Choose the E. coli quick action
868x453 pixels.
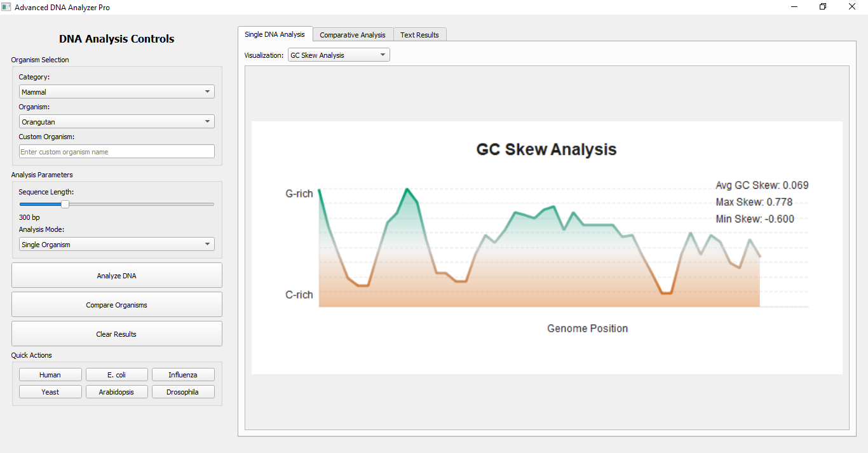click(x=116, y=375)
